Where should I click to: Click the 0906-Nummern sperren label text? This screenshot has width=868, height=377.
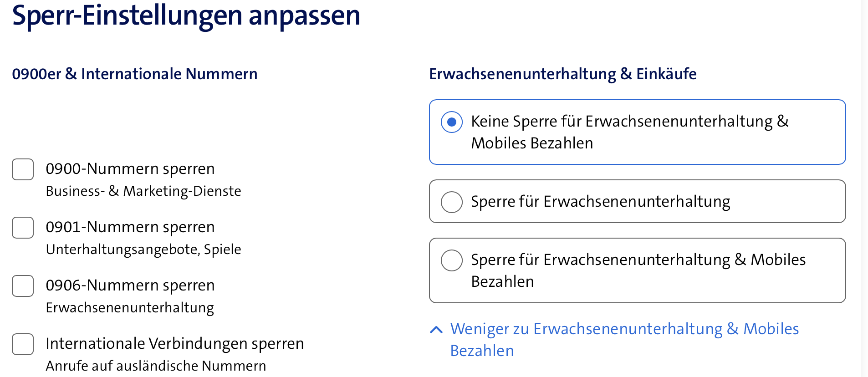click(x=130, y=285)
